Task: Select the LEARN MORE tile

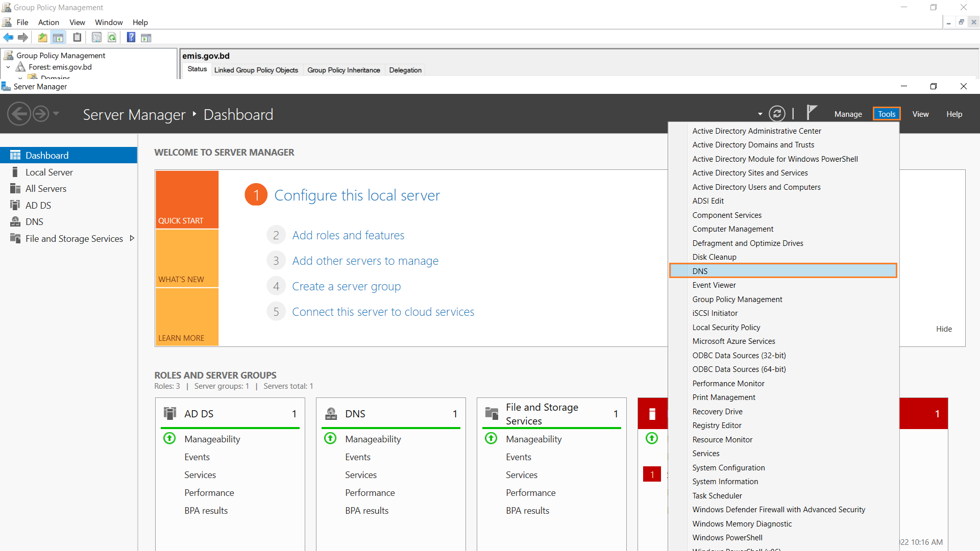Action: click(187, 317)
